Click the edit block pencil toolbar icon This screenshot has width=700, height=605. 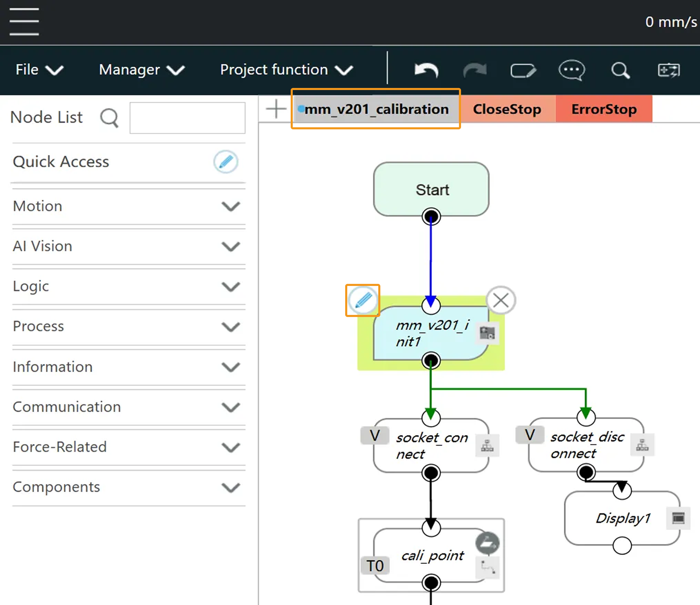coord(523,71)
